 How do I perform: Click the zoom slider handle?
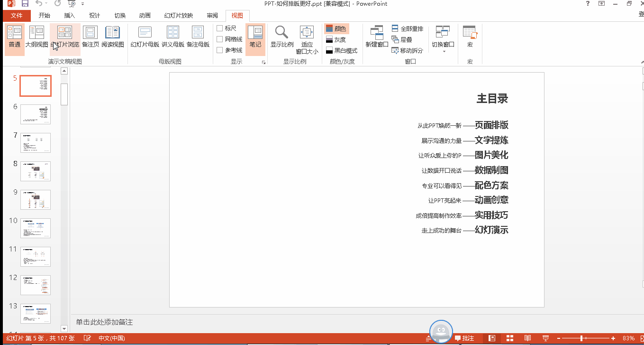581,338
